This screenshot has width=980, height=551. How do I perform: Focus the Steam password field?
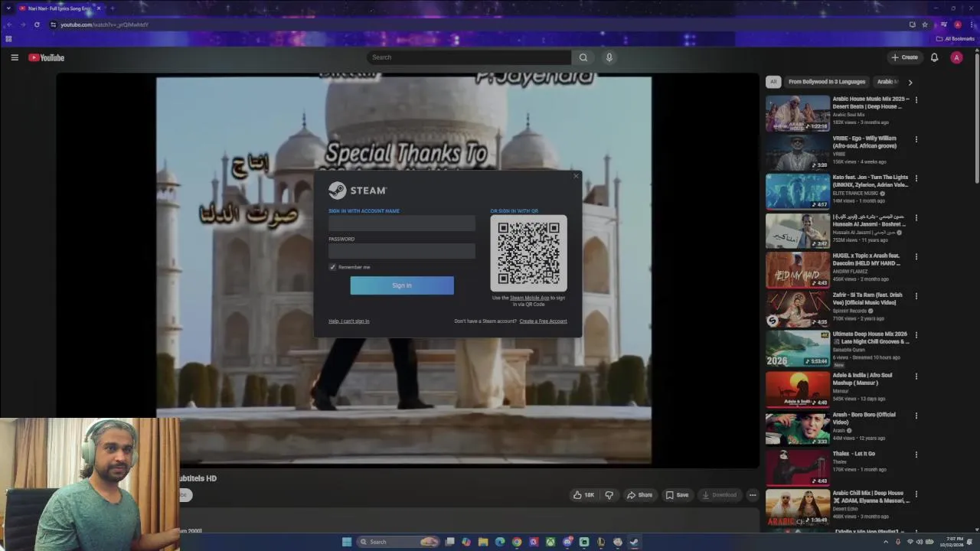pyautogui.click(x=402, y=251)
